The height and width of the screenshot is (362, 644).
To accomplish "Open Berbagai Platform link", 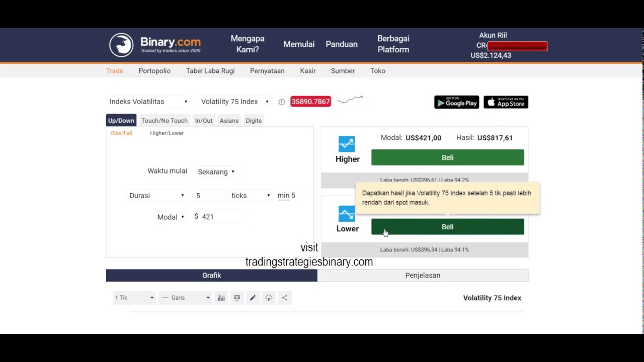I will pos(393,44).
